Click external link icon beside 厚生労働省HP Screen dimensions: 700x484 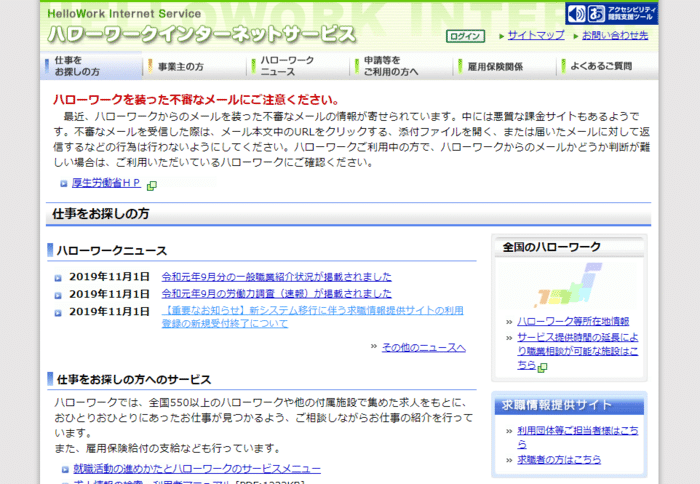point(152,185)
